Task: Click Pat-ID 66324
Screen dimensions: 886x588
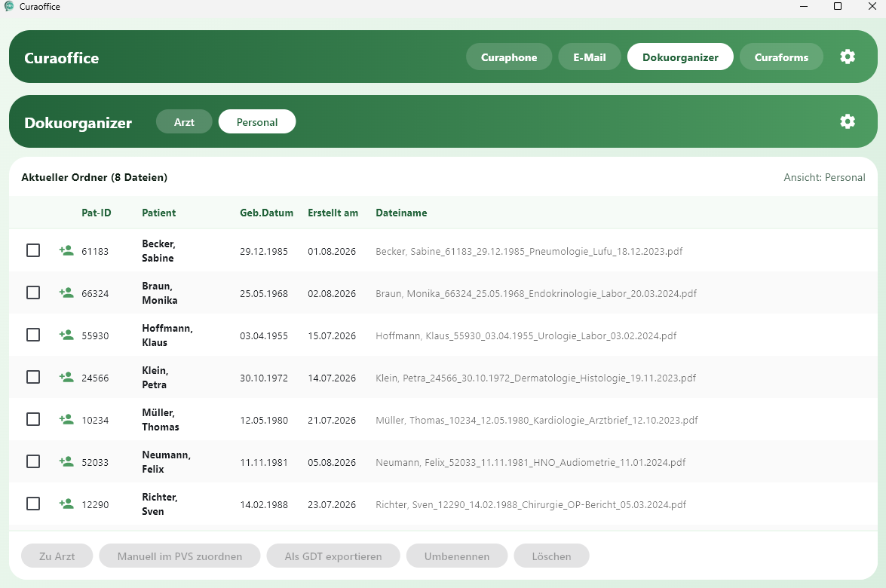Action: [x=95, y=294]
